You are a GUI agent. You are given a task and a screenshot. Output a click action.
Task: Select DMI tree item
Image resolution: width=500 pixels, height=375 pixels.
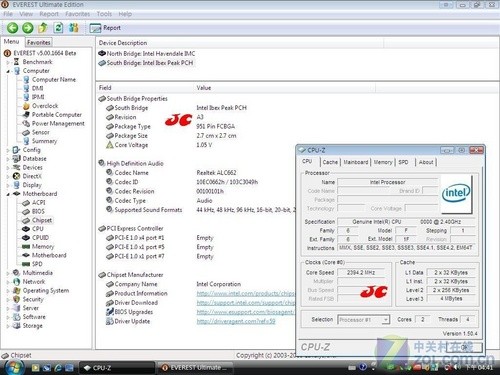[38, 88]
